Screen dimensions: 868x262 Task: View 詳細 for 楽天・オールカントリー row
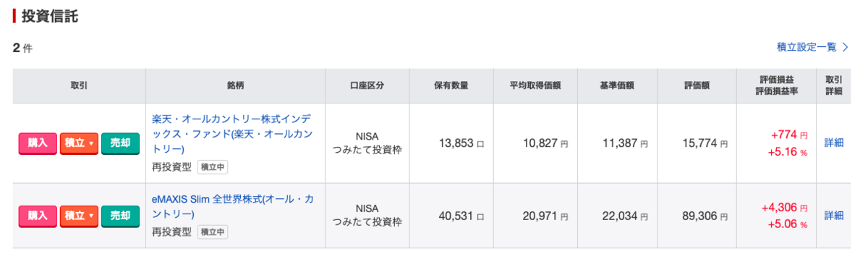834,143
